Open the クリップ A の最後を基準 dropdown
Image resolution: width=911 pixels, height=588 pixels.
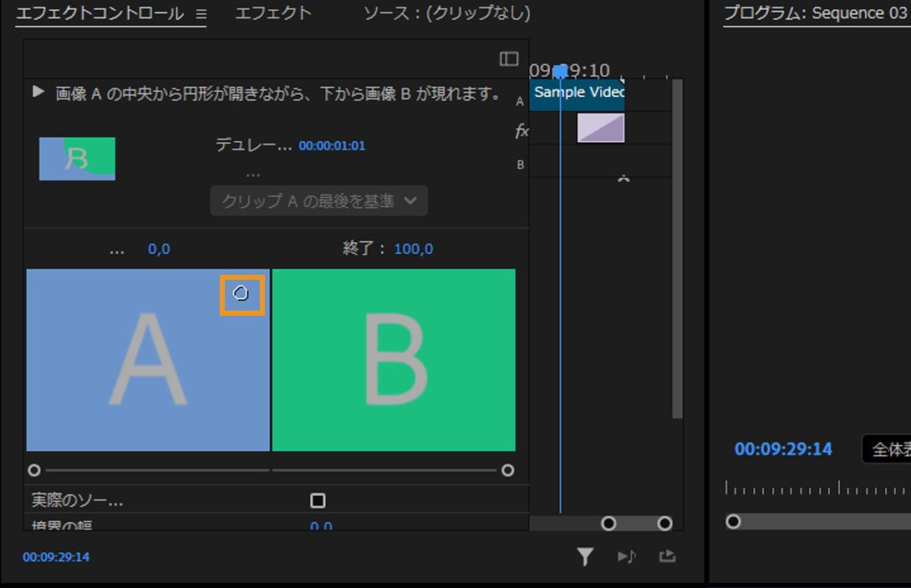pos(318,200)
